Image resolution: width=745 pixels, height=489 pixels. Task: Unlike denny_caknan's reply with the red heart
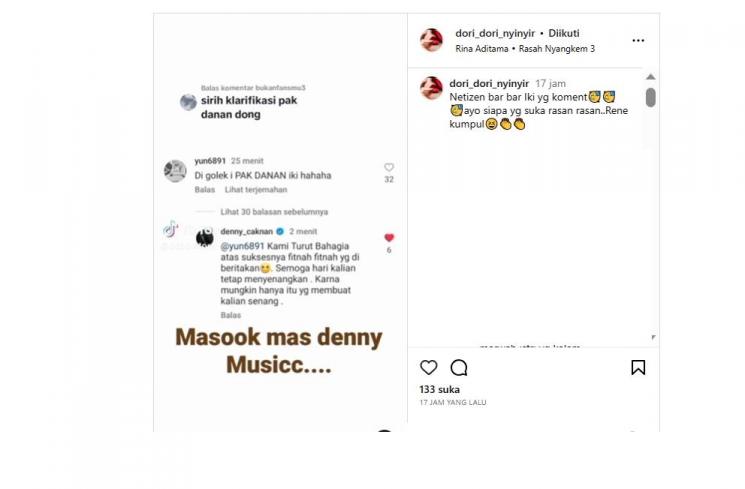[389, 238]
